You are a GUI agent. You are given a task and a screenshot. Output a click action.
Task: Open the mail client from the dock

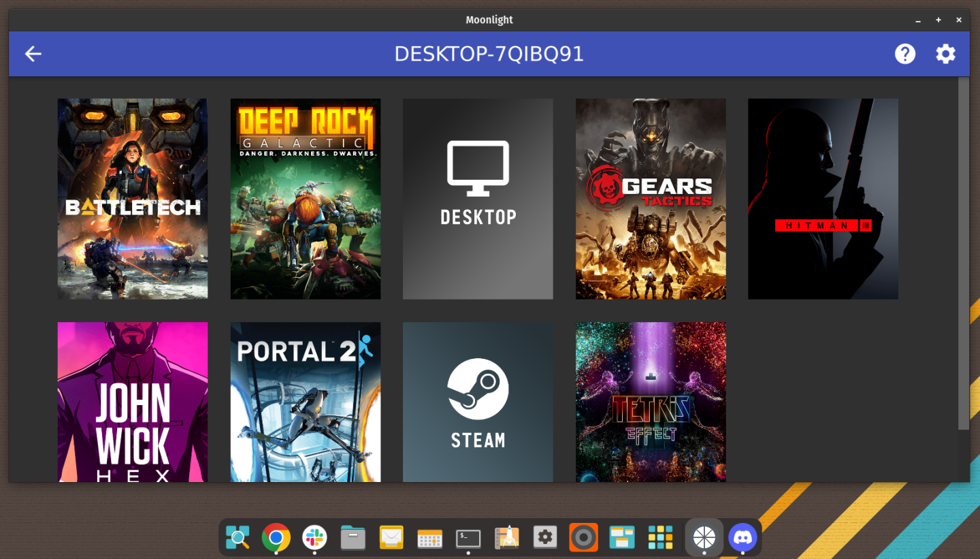click(391, 537)
